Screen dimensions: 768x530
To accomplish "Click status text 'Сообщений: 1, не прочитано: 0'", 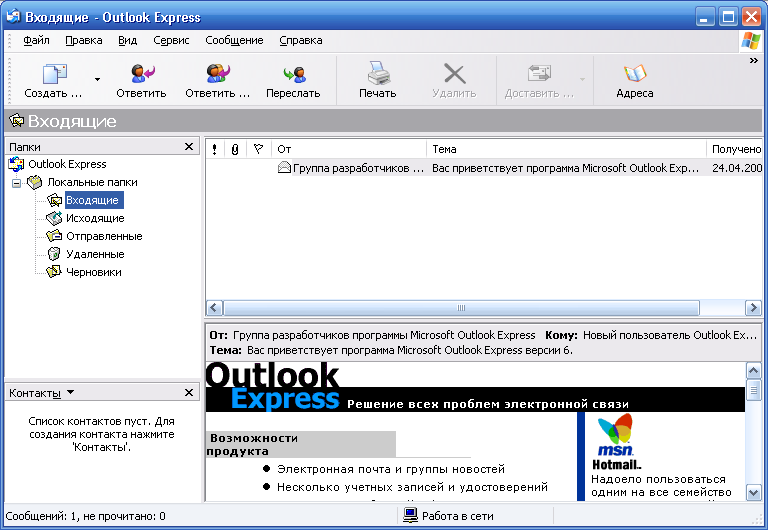I will [86, 516].
